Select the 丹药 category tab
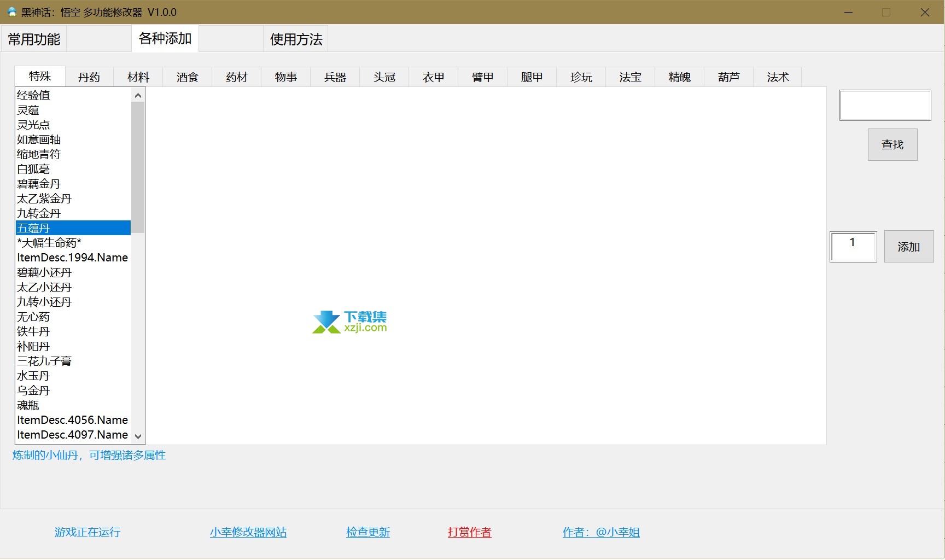This screenshot has width=945, height=560. tap(89, 77)
